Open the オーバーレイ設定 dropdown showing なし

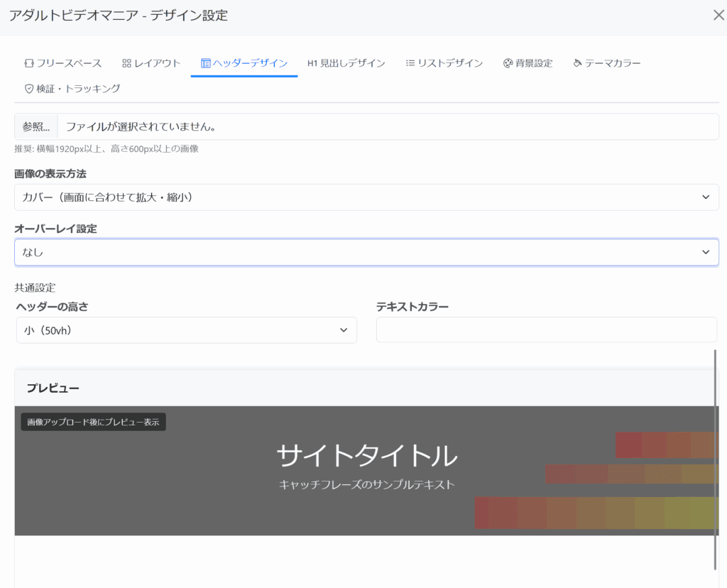pyautogui.click(x=366, y=252)
